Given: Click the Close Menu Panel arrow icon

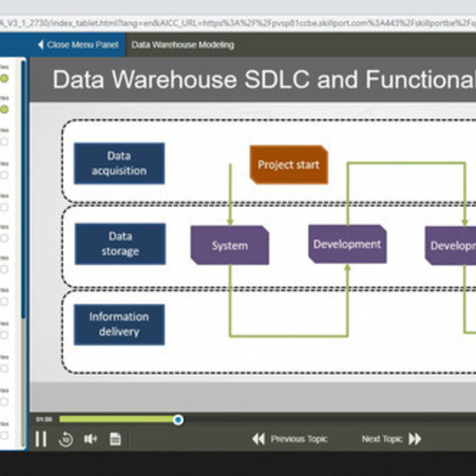Looking at the screenshot, I should tap(40, 45).
